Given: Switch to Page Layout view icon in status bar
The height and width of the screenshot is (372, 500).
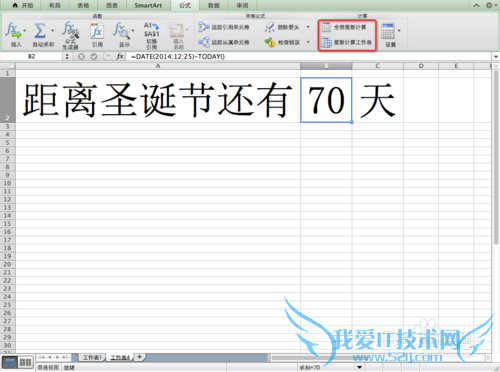Looking at the screenshot, I should pos(25,362).
